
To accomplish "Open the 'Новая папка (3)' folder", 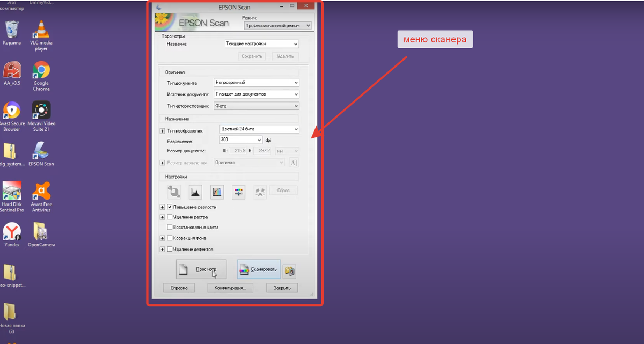I will [11, 319].
